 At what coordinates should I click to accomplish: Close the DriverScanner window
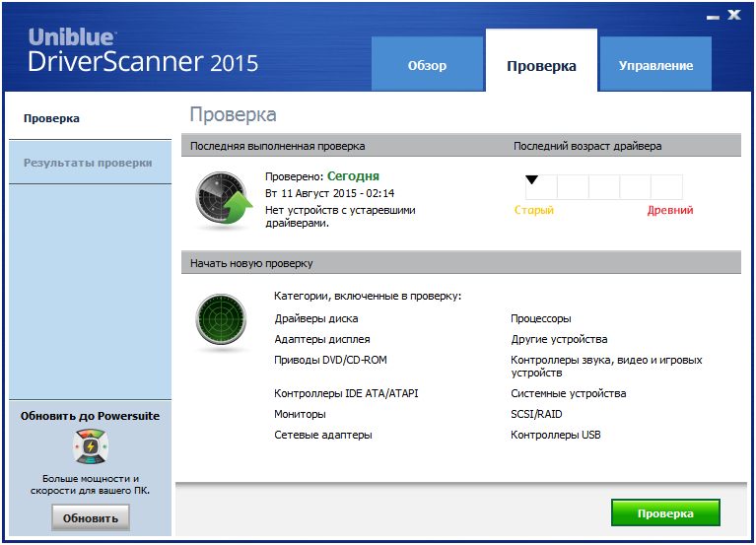tap(734, 16)
